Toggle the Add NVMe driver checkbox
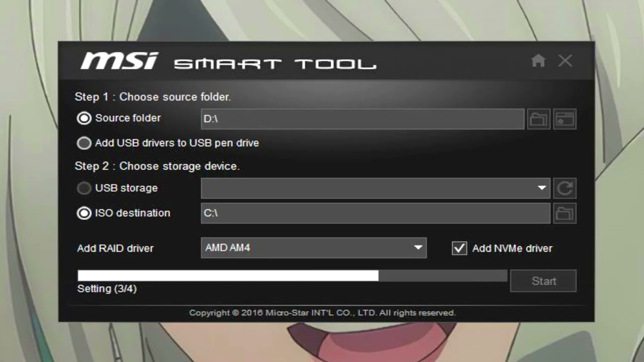The image size is (644, 362). [x=459, y=248]
